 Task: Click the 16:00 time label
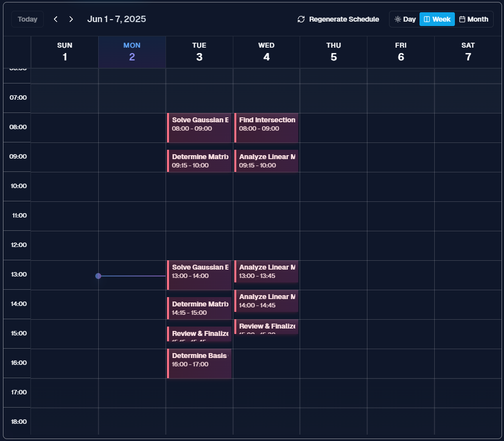coord(19,362)
